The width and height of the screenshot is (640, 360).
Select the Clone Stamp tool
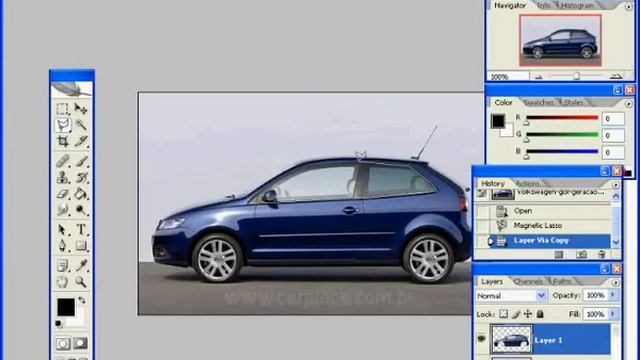click(x=62, y=177)
